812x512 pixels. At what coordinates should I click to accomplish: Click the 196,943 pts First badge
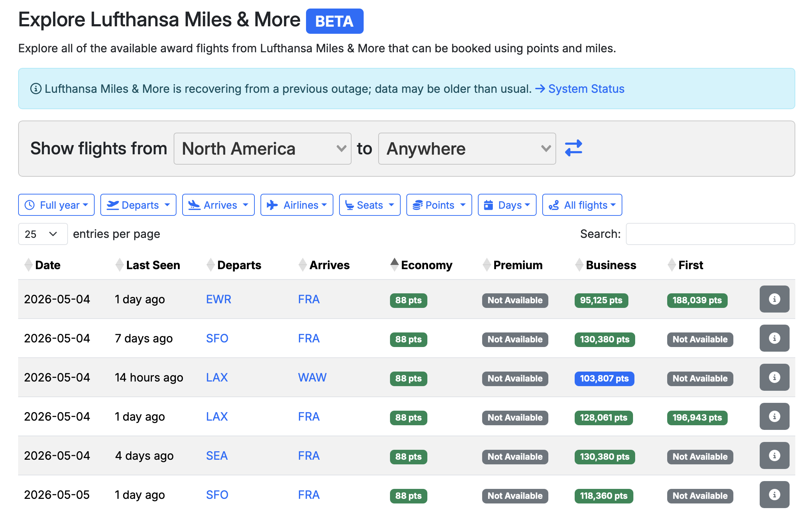(x=697, y=417)
